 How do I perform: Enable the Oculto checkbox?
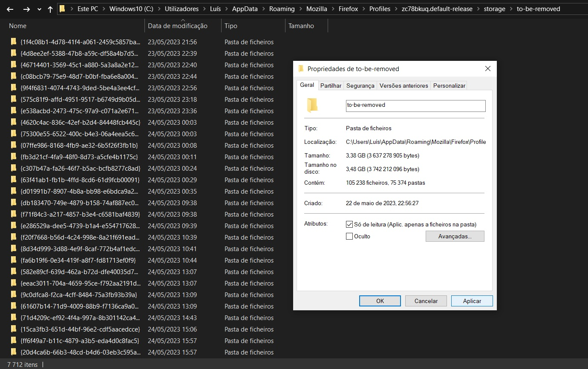coord(349,236)
